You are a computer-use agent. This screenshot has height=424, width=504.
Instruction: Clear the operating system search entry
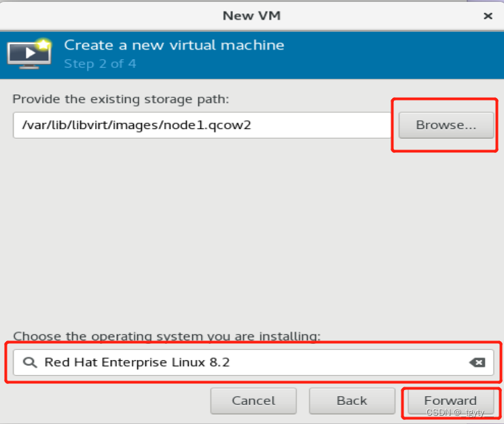click(x=477, y=363)
